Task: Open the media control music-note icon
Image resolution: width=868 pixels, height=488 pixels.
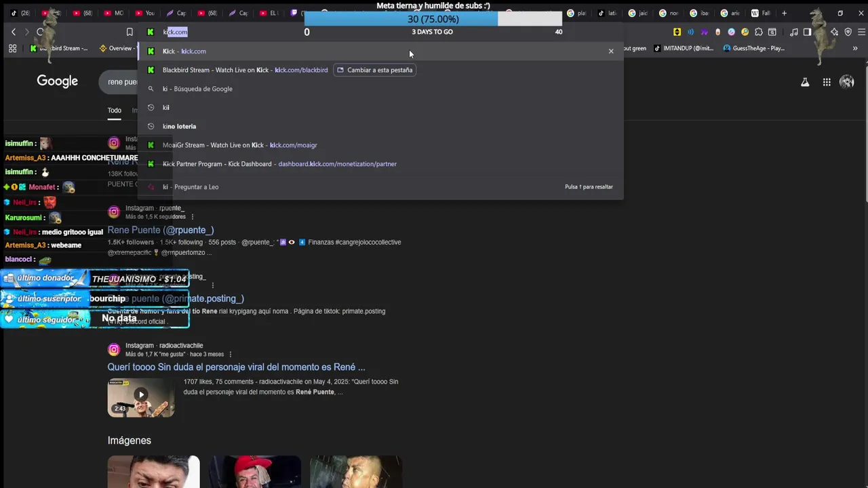Action: [x=793, y=32]
